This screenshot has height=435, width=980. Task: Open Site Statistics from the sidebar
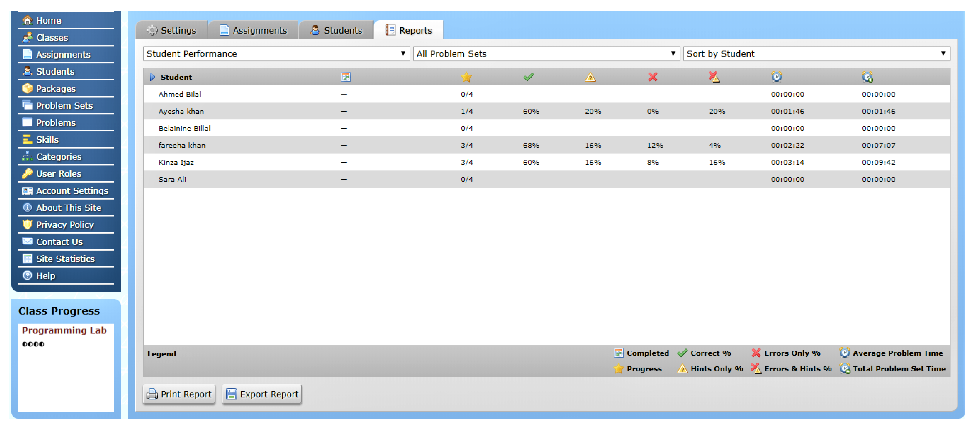(65, 259)
